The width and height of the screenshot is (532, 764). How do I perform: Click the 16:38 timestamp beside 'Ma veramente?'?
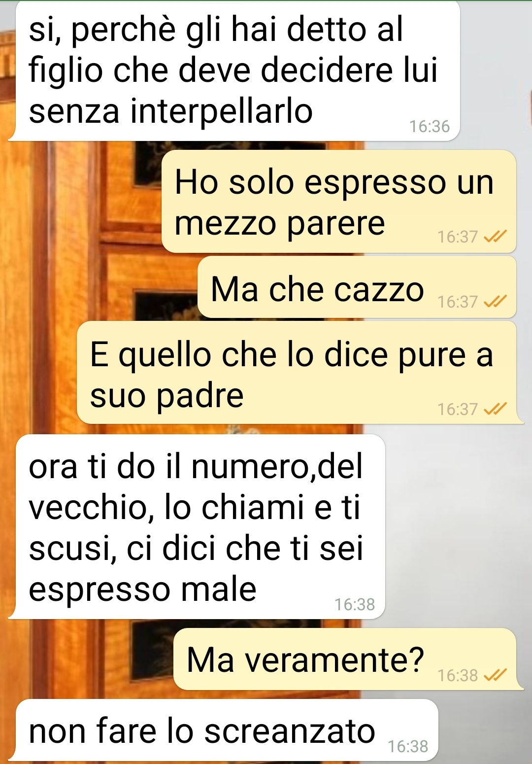pos(458,675)
